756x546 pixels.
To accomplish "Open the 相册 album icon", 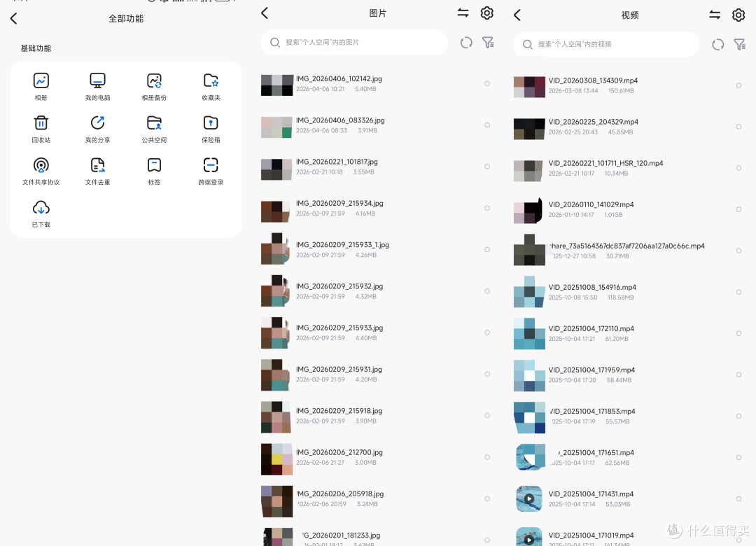I will coord(41,80).
